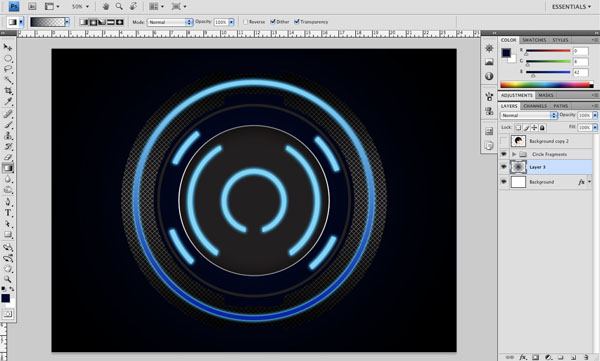Choose the radial gradient style
Image resolution: width=600 pixels, height=361 pixels.
pyautogui.click(x=93, y=22)
